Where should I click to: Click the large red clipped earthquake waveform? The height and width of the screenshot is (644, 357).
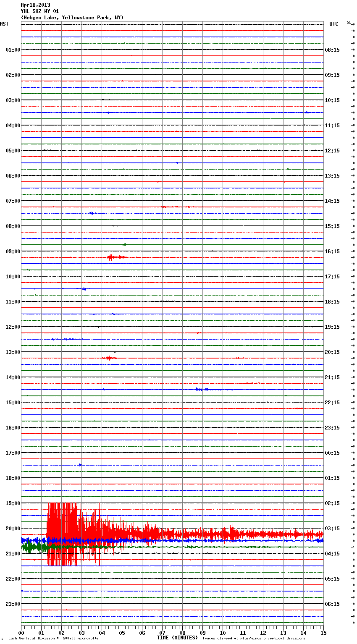tap(63, 534)
